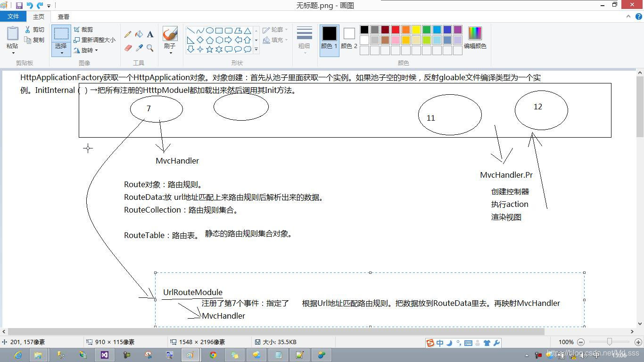This screenshot has height=362, width=644.
Task: Open the Size (粗细) line thickness dropdown
Action: click(305, 39)
